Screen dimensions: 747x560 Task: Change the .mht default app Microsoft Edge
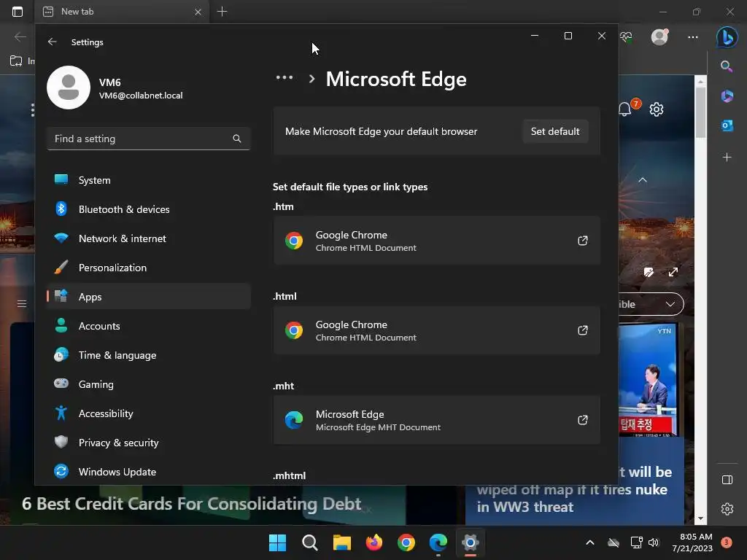[x=436, y=420]
